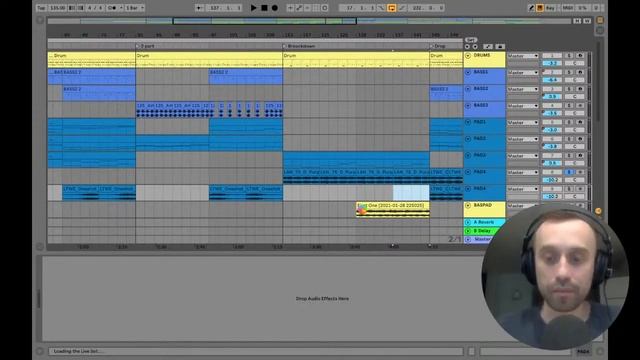Toggle the Key map mode button
Viewport: 640px width, 360px height.
coord(550,8)
